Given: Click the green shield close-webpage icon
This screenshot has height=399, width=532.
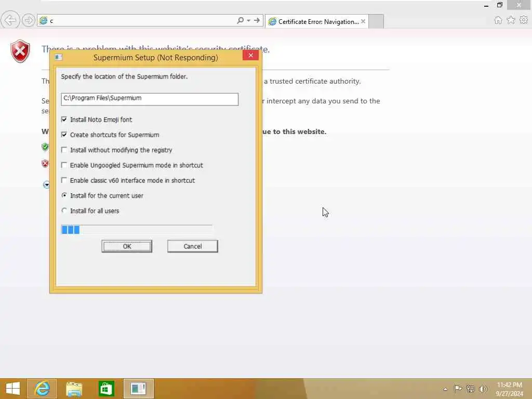Looking at the screenshot, I should 45,147.
